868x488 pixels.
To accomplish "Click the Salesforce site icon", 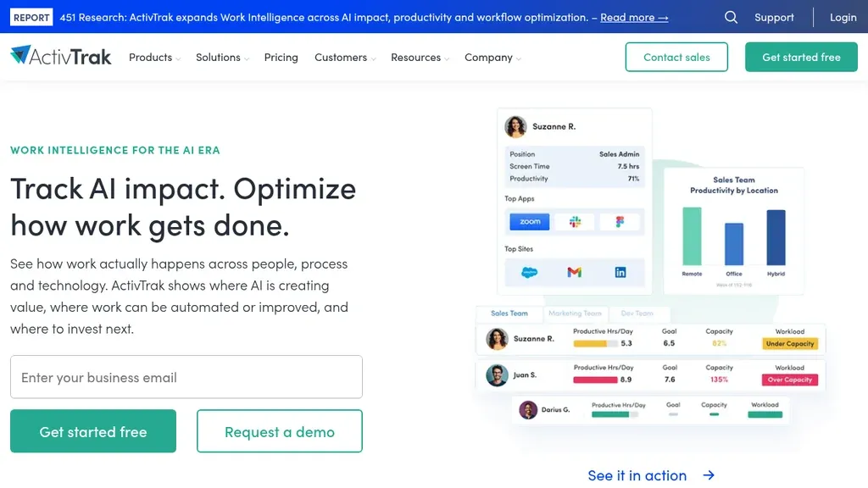I will point(529,272).
